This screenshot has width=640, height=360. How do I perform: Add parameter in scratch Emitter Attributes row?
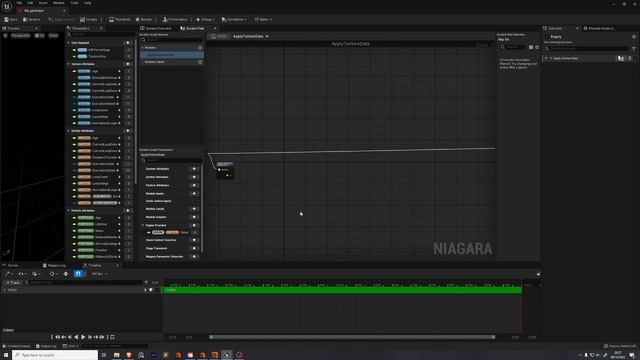click(194, 177)
